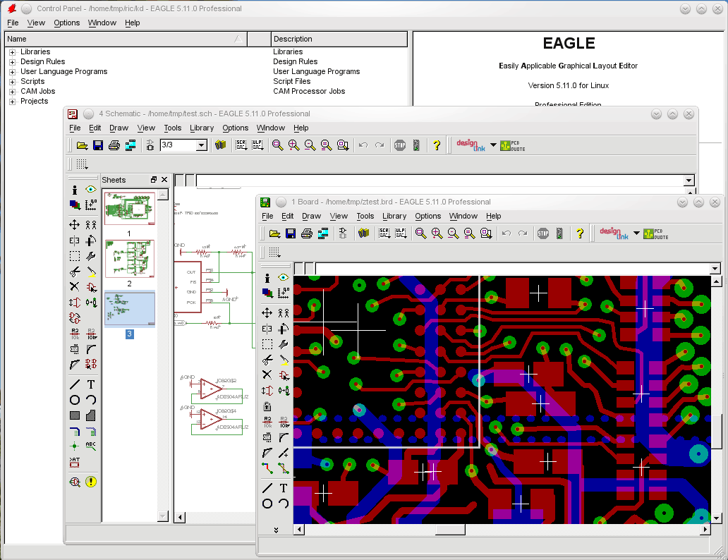Screen dimensions: 728x560
Task: Save the schematic with the floppy disk icon
Action: point(98,145)
